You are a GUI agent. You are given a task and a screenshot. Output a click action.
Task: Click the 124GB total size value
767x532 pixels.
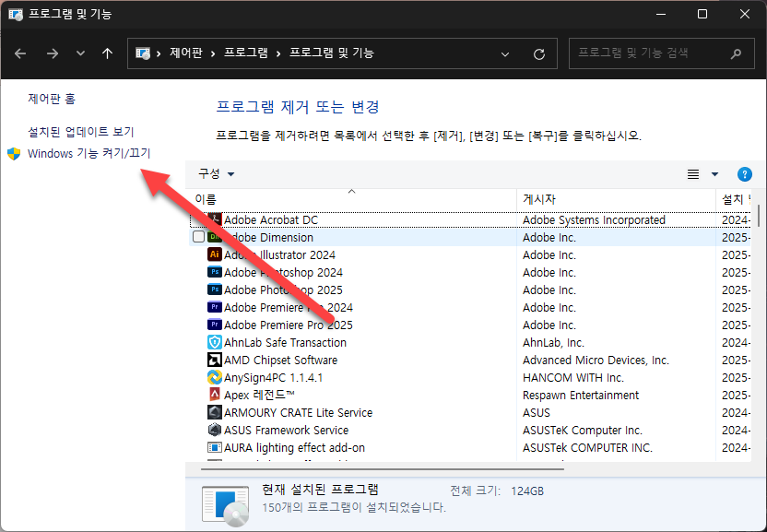click(527, 491)
